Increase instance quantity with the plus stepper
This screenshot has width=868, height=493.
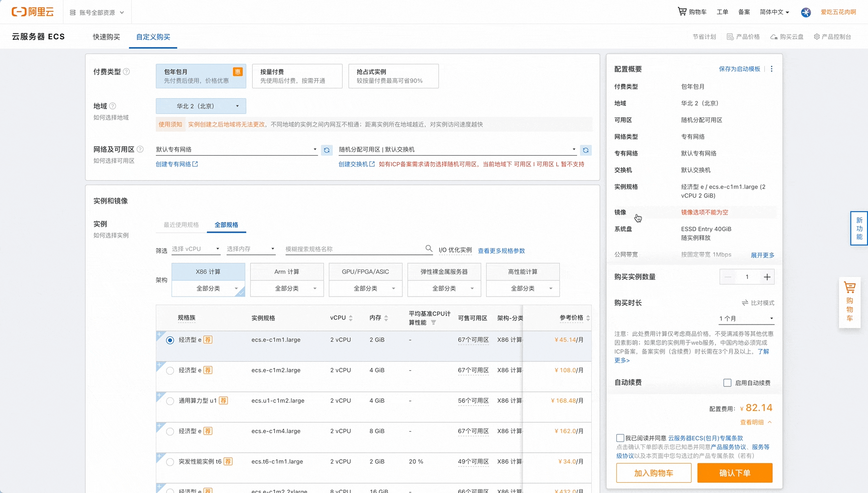click(x=767, y=276)
